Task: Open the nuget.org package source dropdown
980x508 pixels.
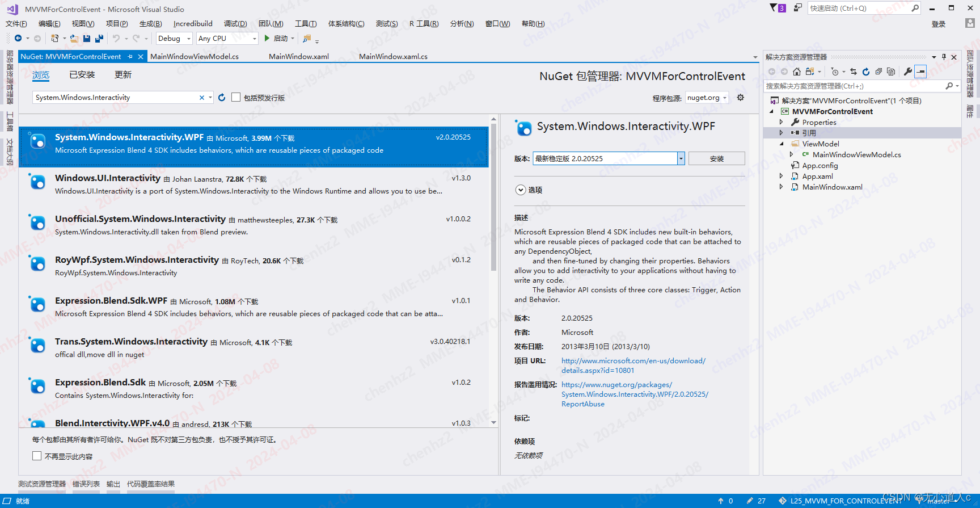Action: click(x=707, y=98)
